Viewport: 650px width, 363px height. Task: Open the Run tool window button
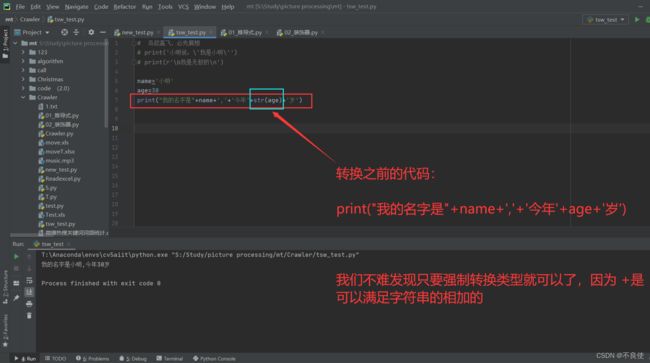click(x=25, y=358)
